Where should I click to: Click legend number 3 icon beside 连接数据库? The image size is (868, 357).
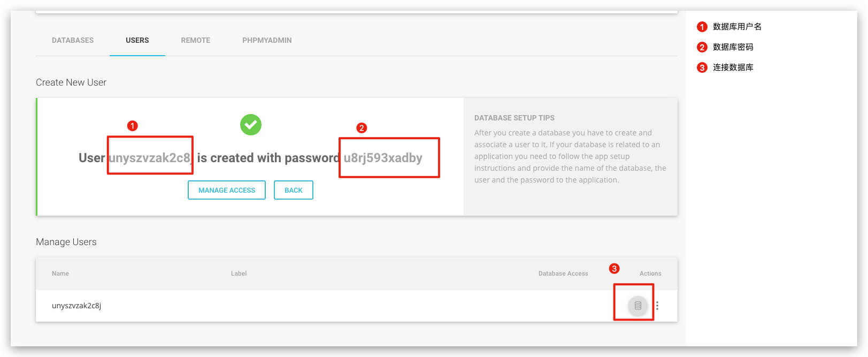[x=702, y=67]
